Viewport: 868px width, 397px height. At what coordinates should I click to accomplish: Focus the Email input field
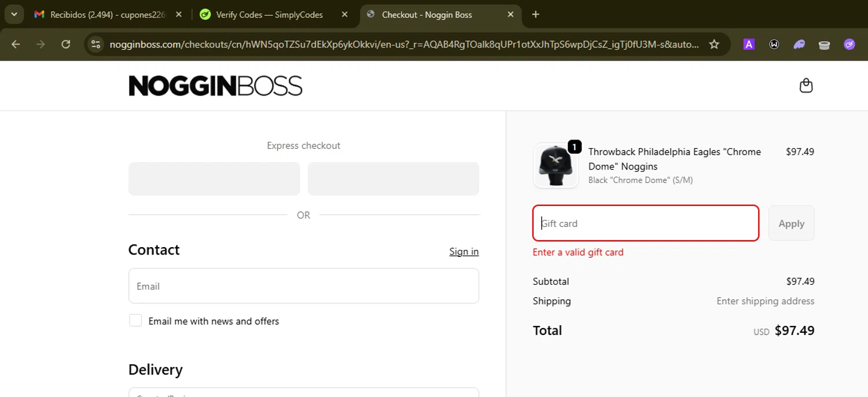pyautogui.click(x=304, y=286)
